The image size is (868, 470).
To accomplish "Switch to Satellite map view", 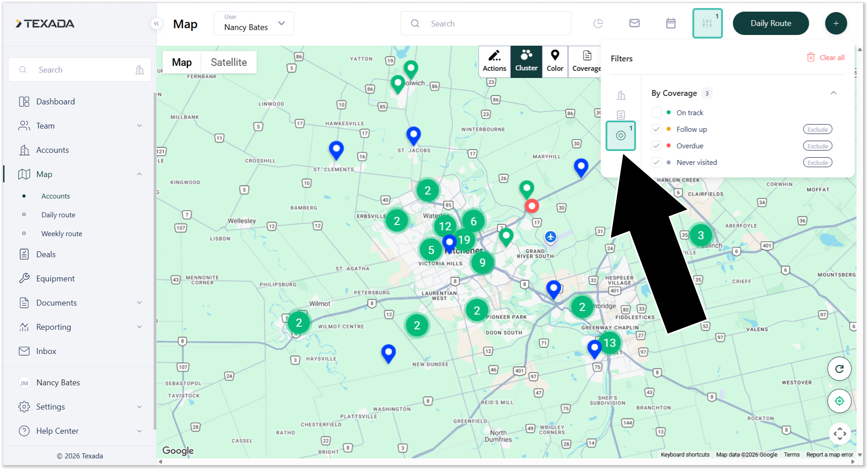I will 229,62.
